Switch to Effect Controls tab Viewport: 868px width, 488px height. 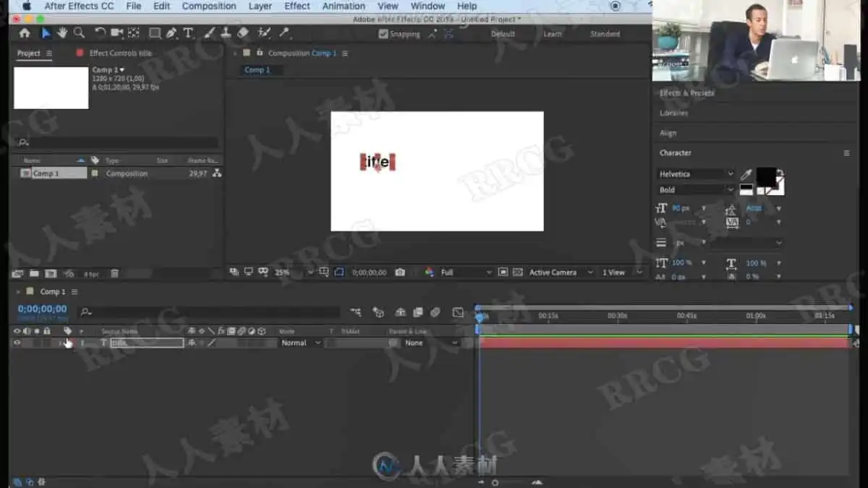[120, 53]
